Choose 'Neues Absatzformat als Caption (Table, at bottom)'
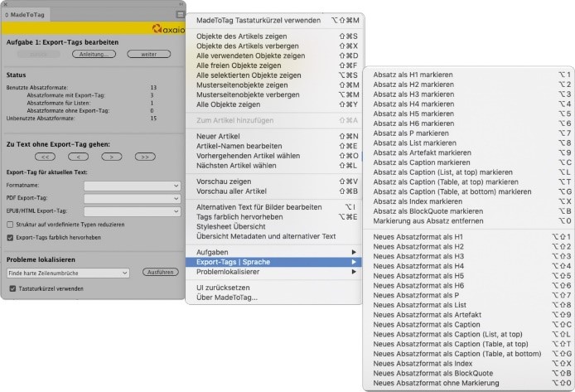 [x=469, y=354]
